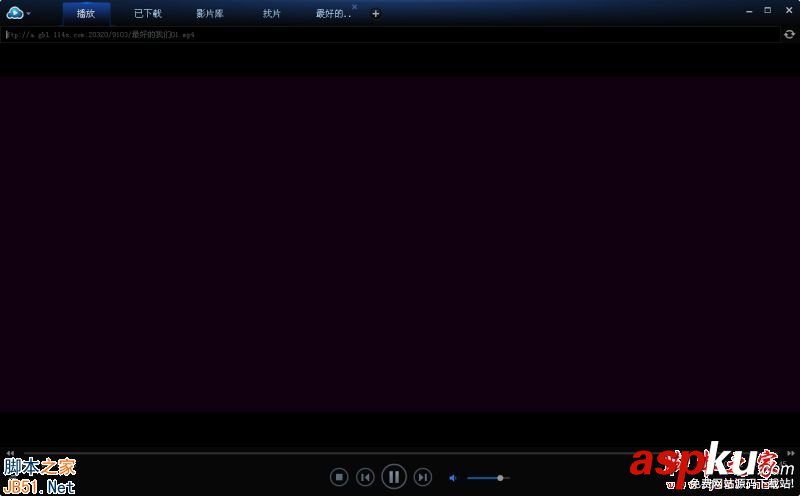The image size is (800, 496).
Task: Refresh the page with the reload icon
Action: [x=789, y=34]
